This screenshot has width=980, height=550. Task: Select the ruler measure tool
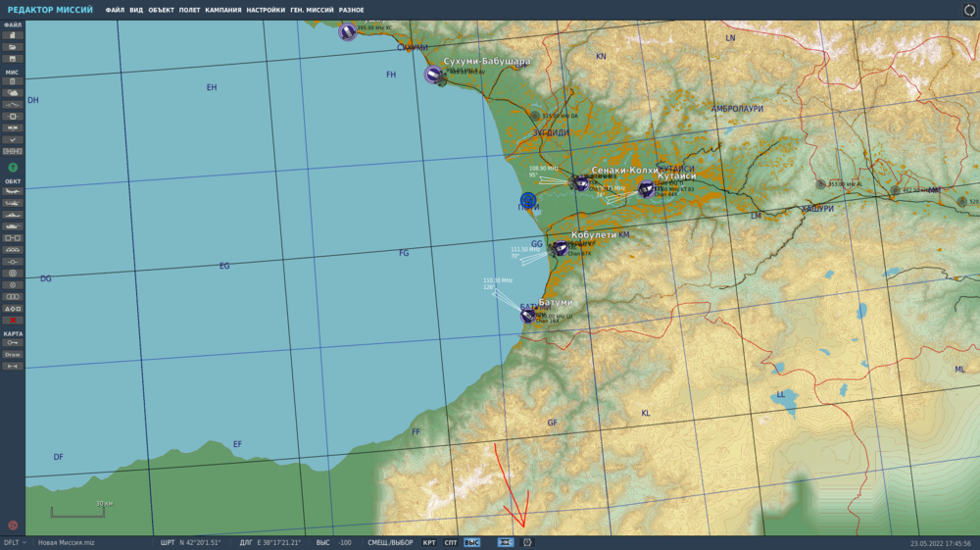tap(13, 367)
